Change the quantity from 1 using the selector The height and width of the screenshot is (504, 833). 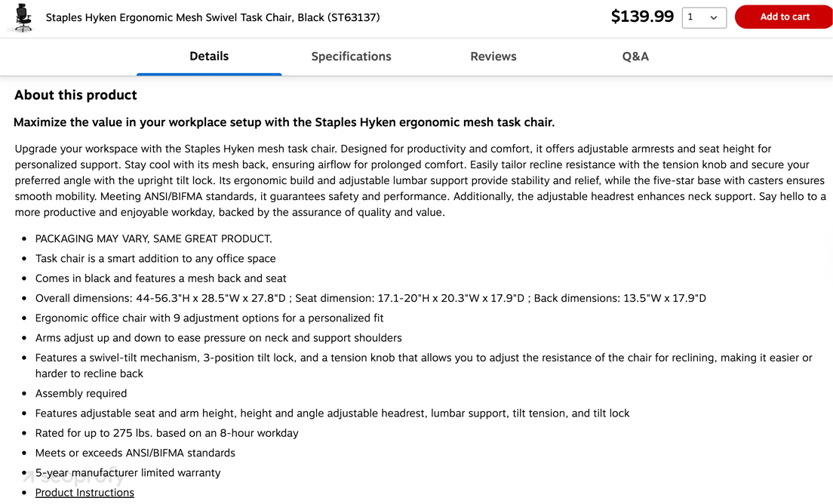pyautogui.click(x=704, y=17)
